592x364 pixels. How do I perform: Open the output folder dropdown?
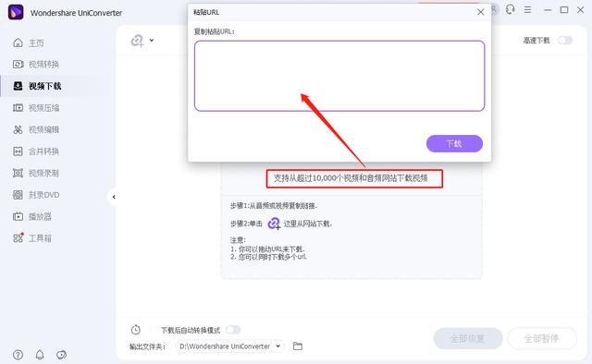[x=277, y=346]
